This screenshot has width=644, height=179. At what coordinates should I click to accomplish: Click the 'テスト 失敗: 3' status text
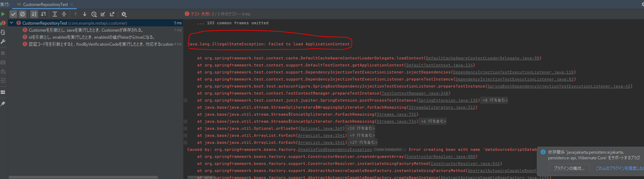[202, 14]
